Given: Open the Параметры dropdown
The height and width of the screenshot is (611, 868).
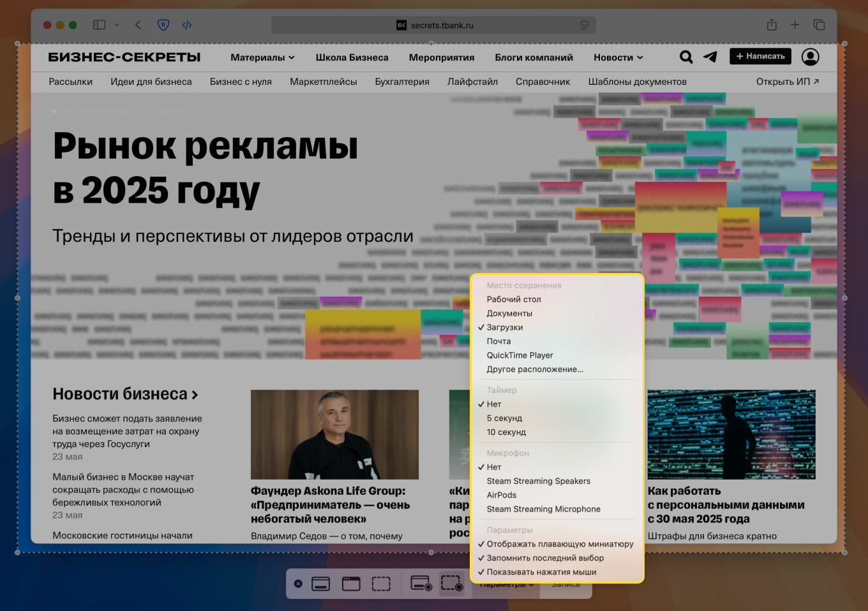Looking at the screenshot, I should click(506, 584).
